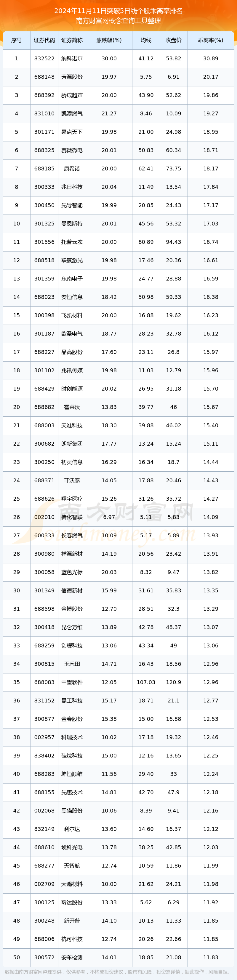Select the 107.03 moving average value
Image resolution: width=237 pixels, height=980 pixels.
tap(146, 682)
